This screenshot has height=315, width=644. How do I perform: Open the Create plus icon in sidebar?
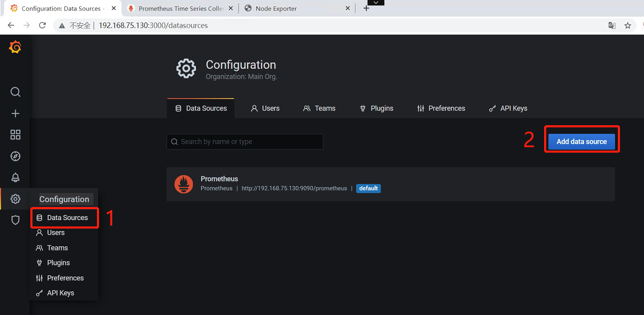tap(15, 113)
